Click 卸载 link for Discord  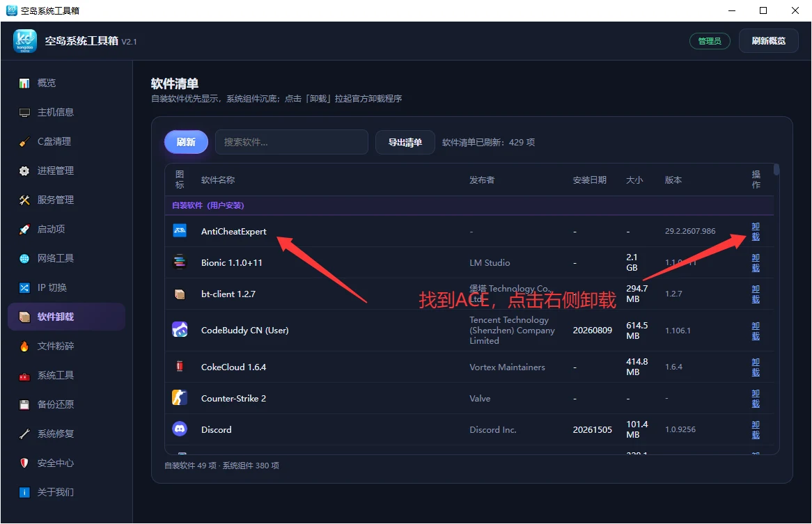756,430
